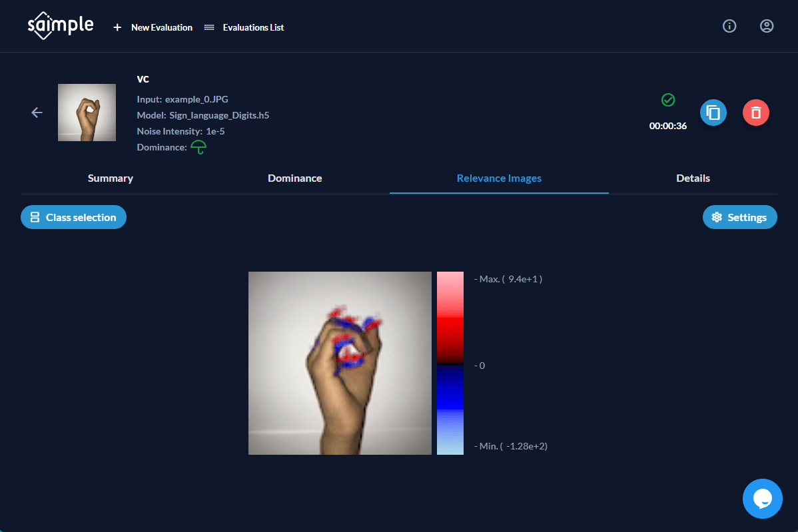Open the user account profile icon
Image resolution: width=798 pixels, height=532 pixels.
point(767,26)
